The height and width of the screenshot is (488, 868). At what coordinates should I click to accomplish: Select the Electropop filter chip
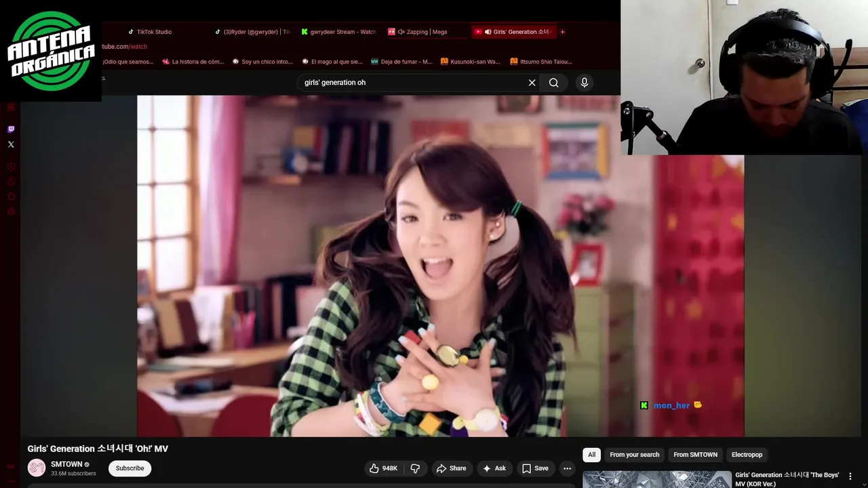click(747, 455)
